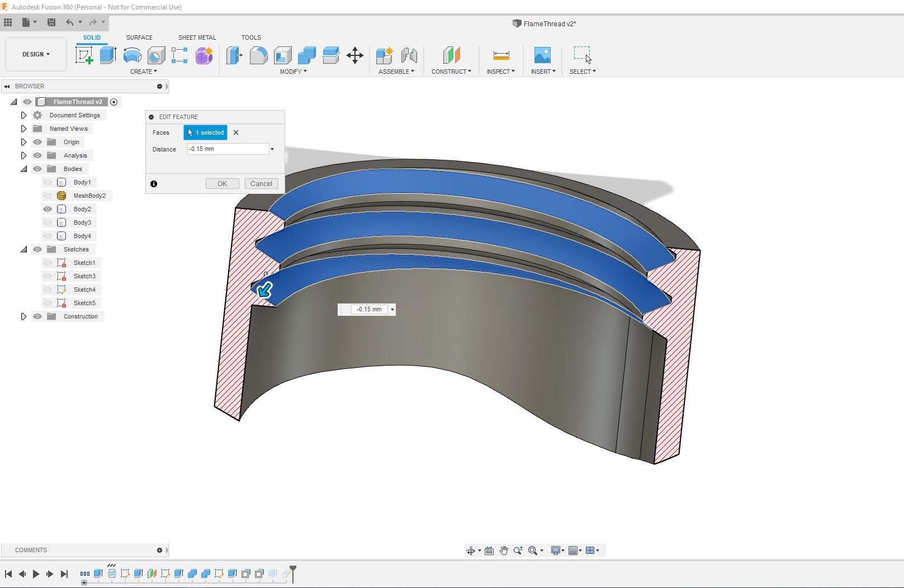Open the DESIGN workspace dropdown
Image resolution: width=904 pixels, height=588 pixels.
pyautogui.click(x=36, y=54)
